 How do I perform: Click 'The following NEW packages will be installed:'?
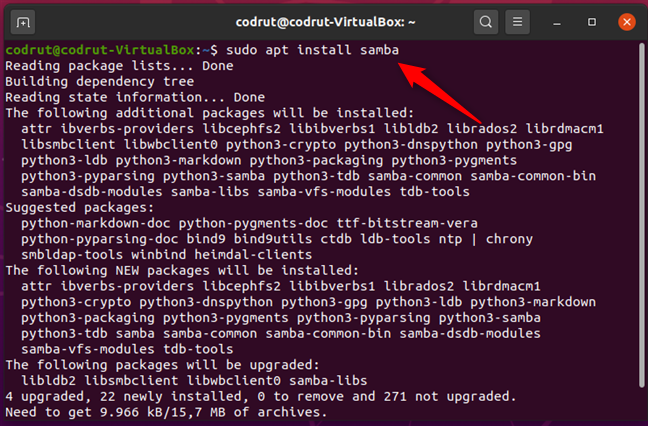point(182,270)
